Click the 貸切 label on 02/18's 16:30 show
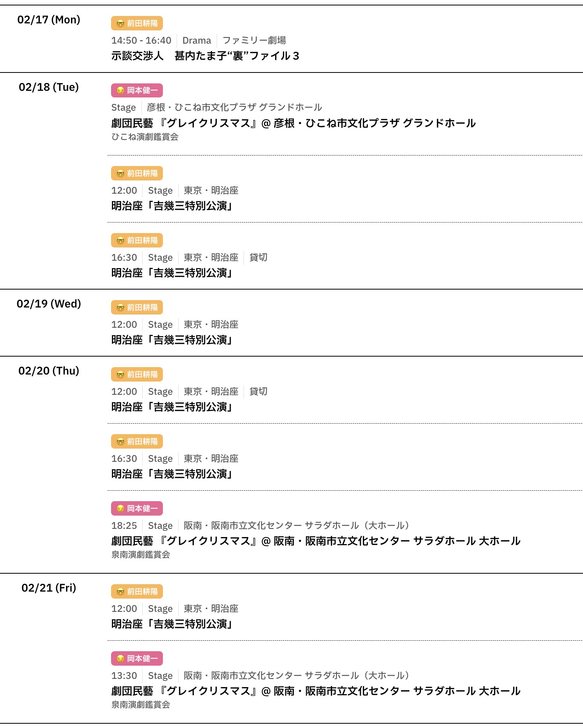The width and height of the screenshot is (583, 728). [258, 258]
